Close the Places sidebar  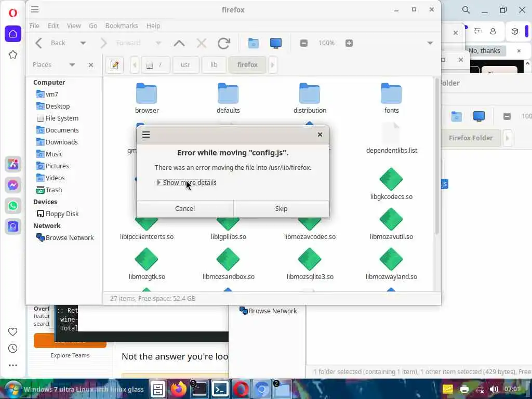point(91,65)
